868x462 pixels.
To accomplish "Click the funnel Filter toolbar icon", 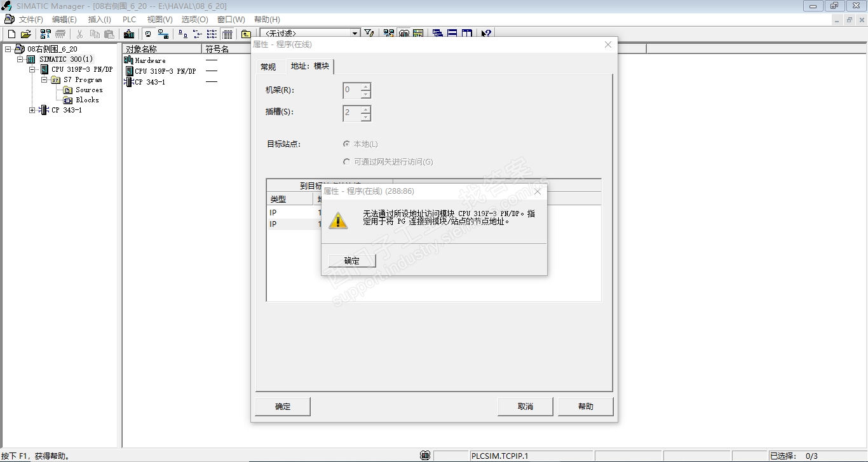I will [x=369, y=34].
